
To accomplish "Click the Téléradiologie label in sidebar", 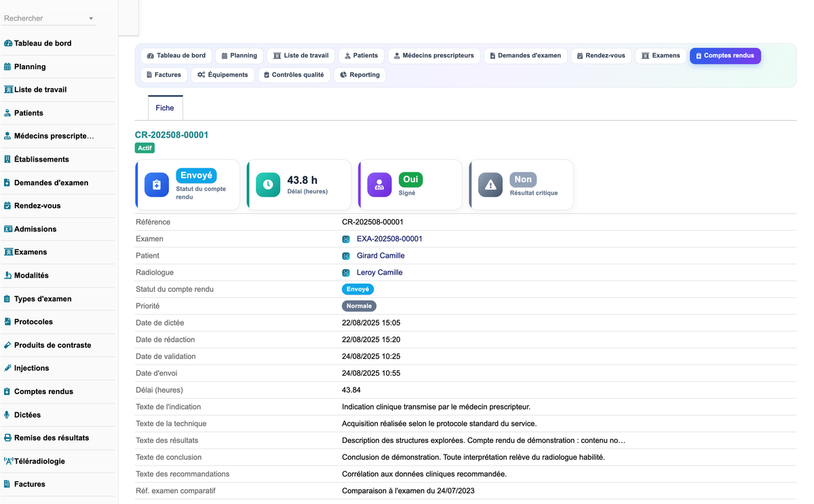I will [x=40, y=461].
